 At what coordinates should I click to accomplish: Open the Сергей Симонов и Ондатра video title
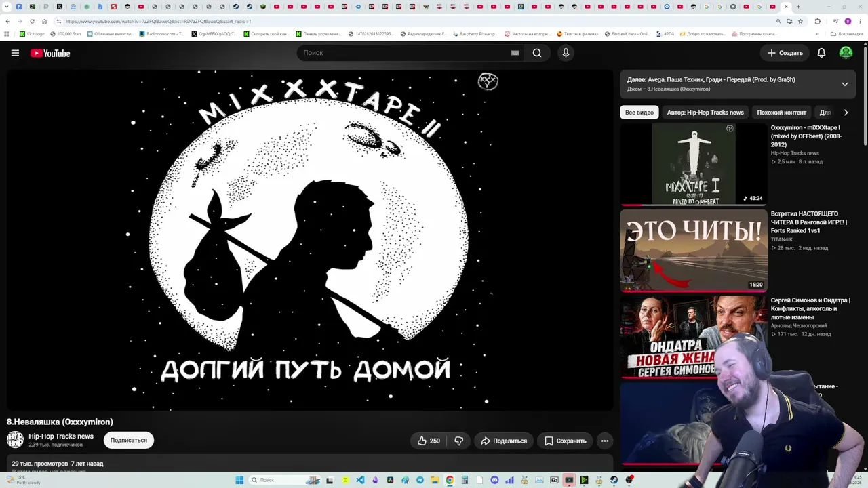click(x=810, y=308)
